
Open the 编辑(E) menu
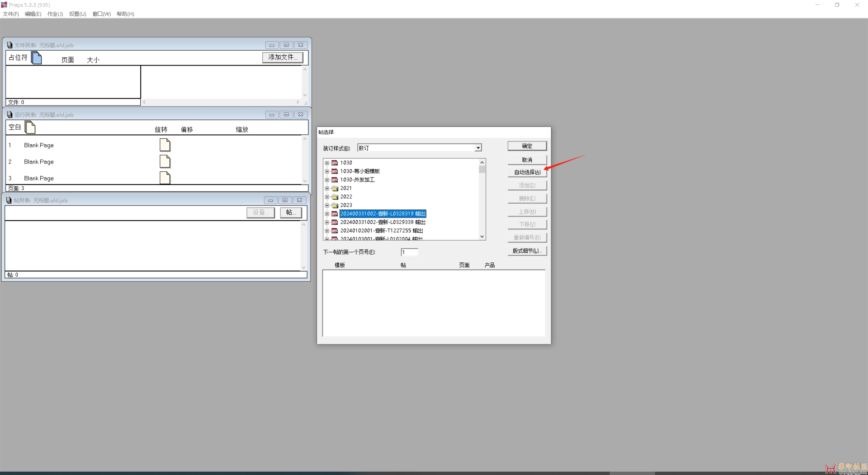pos(33,14)
